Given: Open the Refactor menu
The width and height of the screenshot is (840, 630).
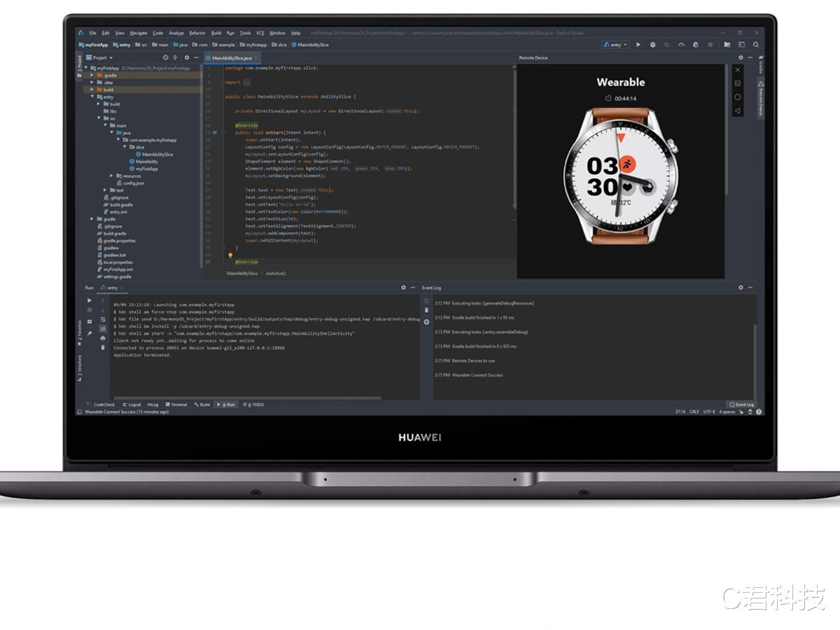Looking at the screenshot, I should click(197, 33).
